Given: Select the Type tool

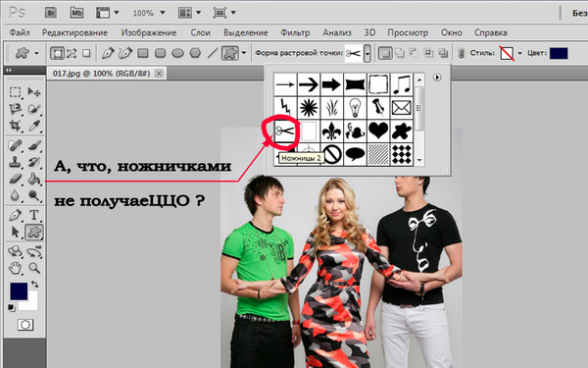Looking at the screenshot, I should [x=34, y=215].
